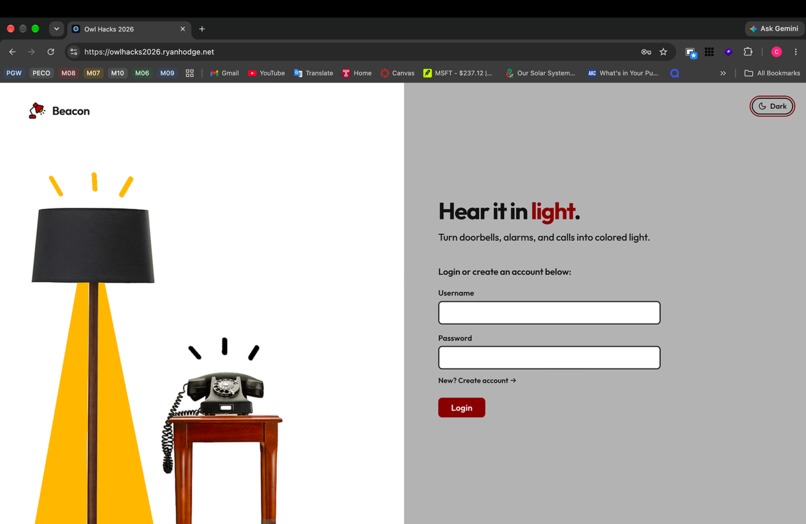Open the tab groups grid icon in bookmarks bar
806x524 pixels.
tap(190, 73)
